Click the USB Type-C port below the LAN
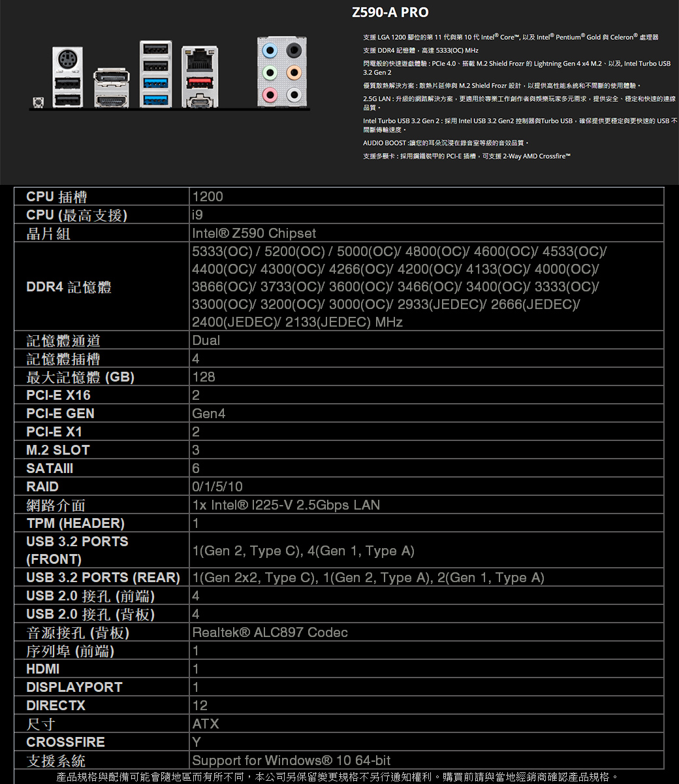 pyautogui.click(x=199, y=101)
